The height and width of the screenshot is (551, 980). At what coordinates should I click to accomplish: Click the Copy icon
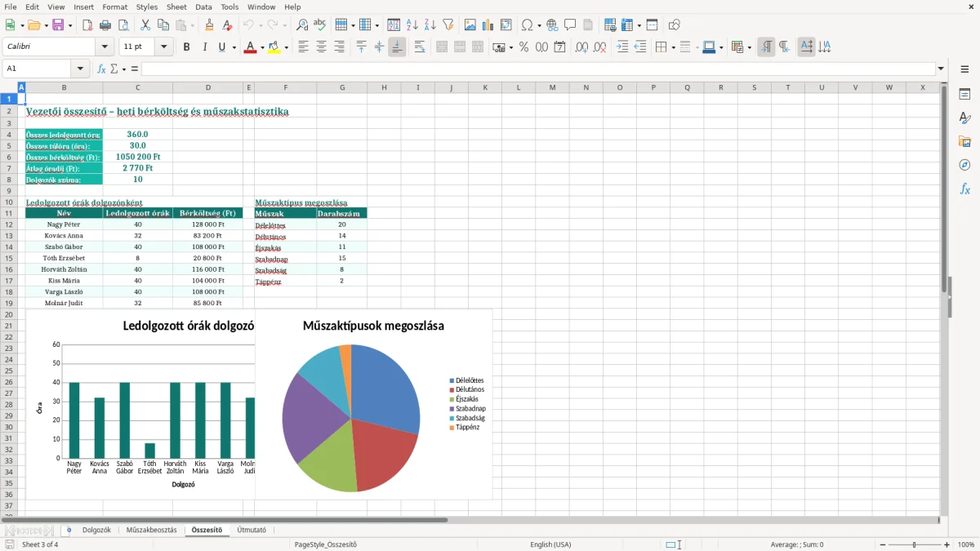click(x=163, y=25)
